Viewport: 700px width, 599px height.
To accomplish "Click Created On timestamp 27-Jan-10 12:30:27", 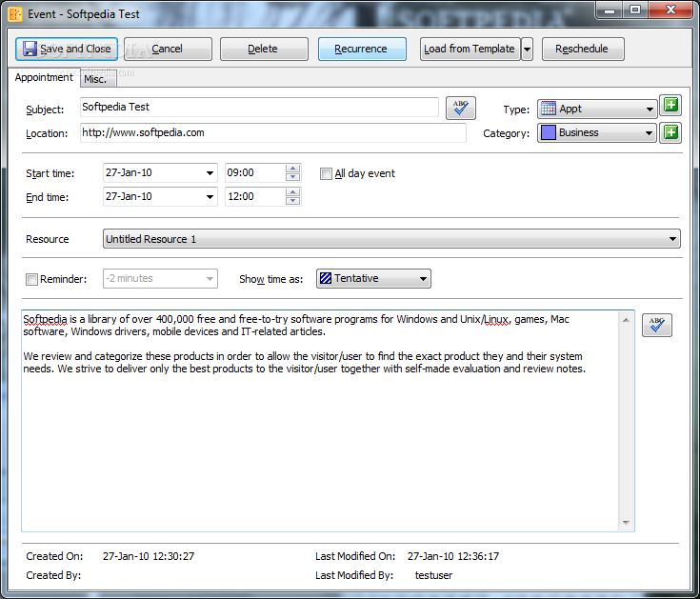I will pyautogui.click(x=149, y=556).
